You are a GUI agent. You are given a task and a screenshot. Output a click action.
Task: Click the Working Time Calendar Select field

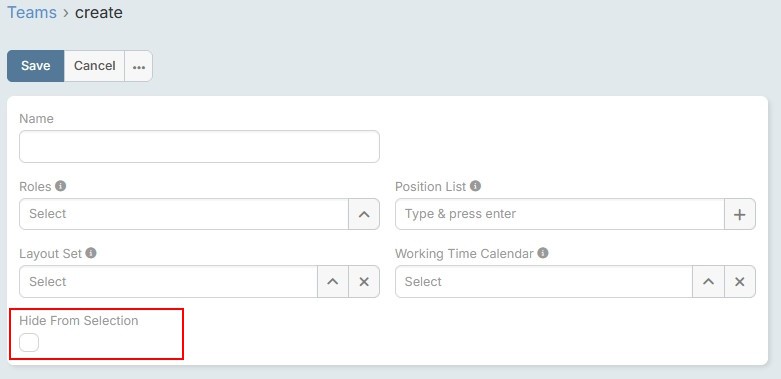pos(544,281)
